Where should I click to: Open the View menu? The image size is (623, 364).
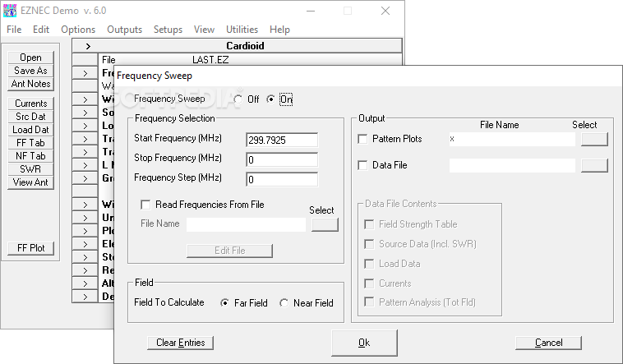pos(204,30)
